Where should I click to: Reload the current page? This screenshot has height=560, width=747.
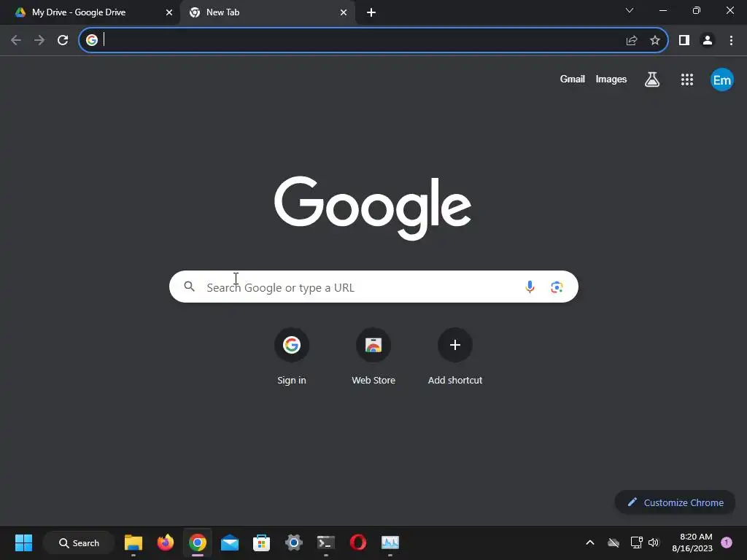pyautogui.click(x=63, y=40)
